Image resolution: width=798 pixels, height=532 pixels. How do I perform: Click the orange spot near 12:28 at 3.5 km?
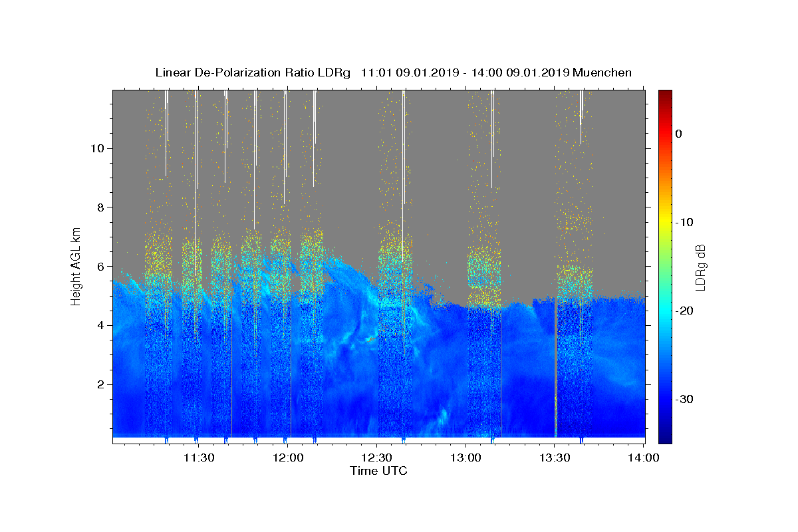[x=370, y=339]
